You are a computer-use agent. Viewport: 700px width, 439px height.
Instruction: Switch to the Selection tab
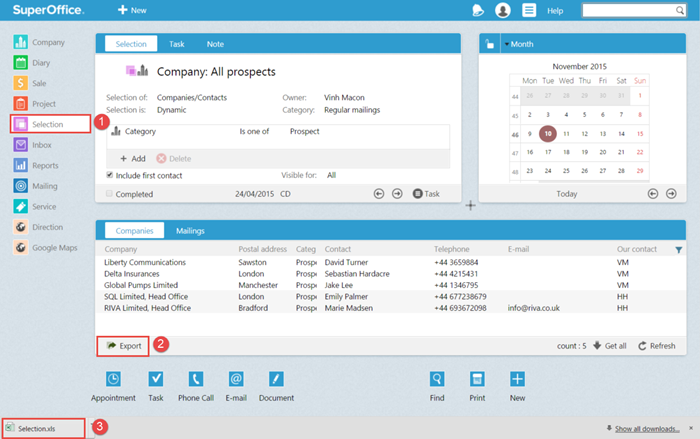[x=131, y=44]
